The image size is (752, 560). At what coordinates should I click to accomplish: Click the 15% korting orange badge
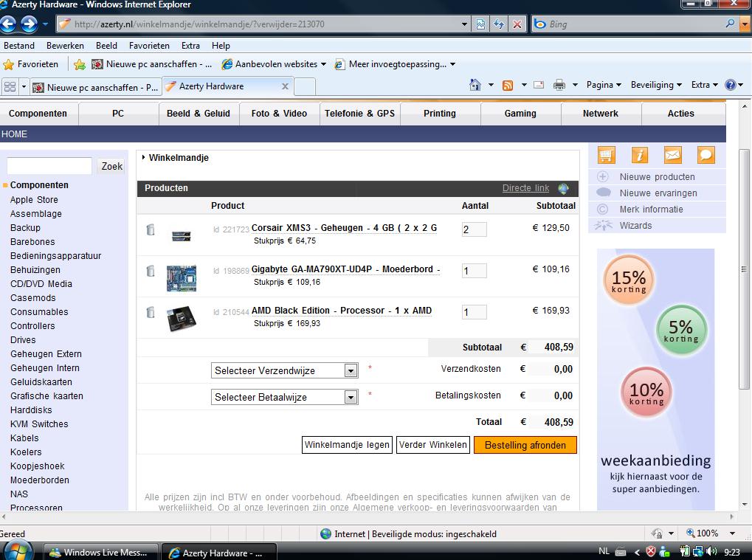click(x=628, y=280)
